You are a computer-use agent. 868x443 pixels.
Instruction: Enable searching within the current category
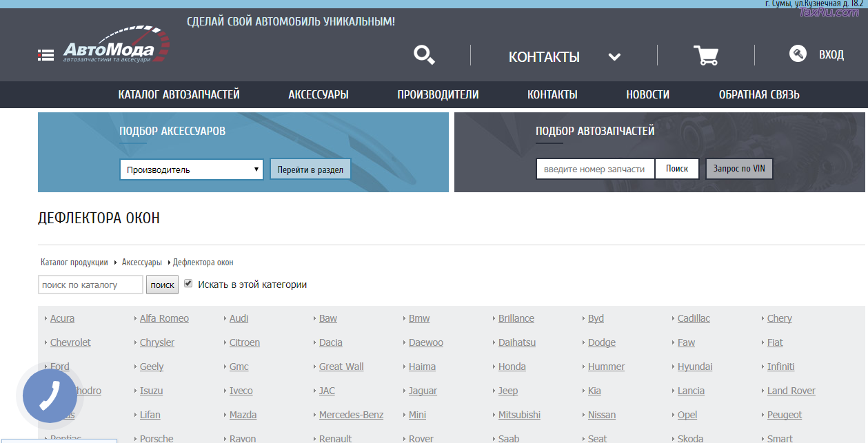pyautogui.click(x=188, y=283)
